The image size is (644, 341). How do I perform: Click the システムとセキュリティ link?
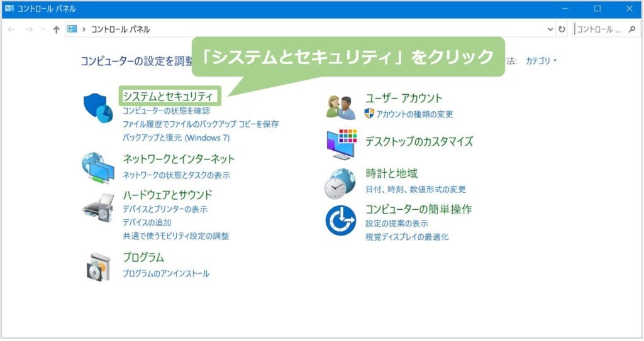point(168,97)
